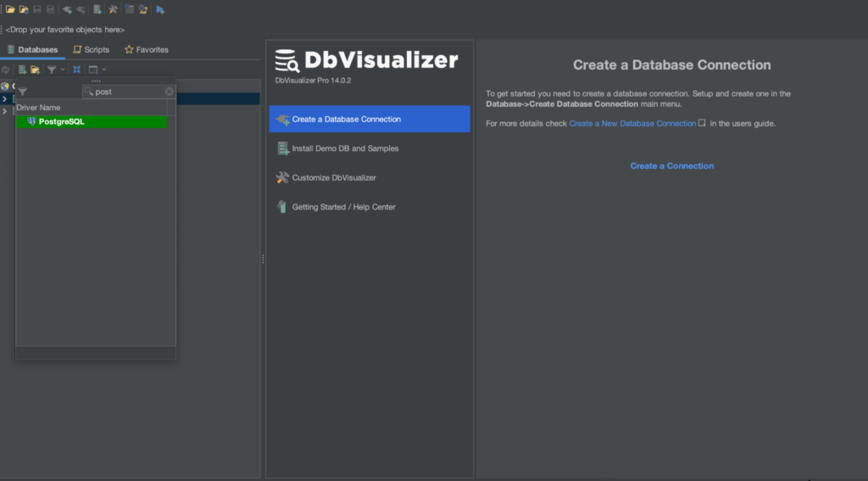Click the single floppy disk Save icon
Screen dimensions: 868x481
point(37,9)
